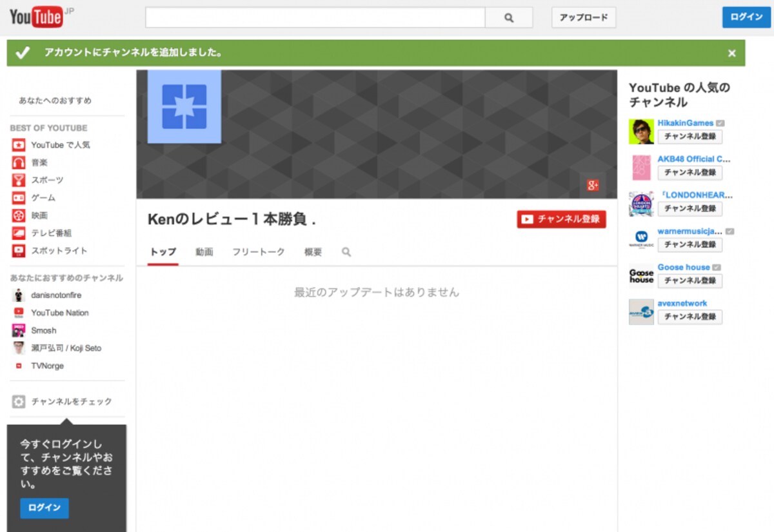Open the ゲーム category link
The width and height of the screenshot is (774, 532).
(x=43, y=198)
